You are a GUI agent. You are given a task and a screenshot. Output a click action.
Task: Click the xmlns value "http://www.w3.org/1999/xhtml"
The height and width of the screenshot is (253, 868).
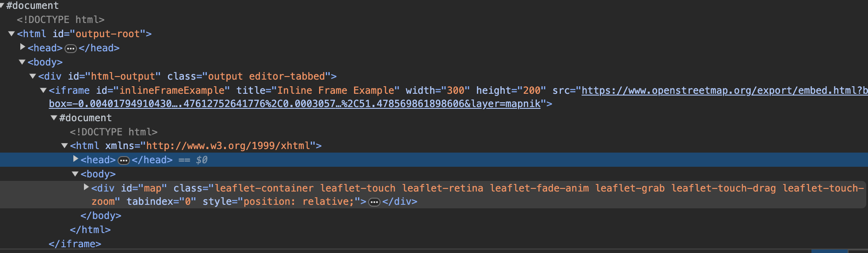pos(228,146)
